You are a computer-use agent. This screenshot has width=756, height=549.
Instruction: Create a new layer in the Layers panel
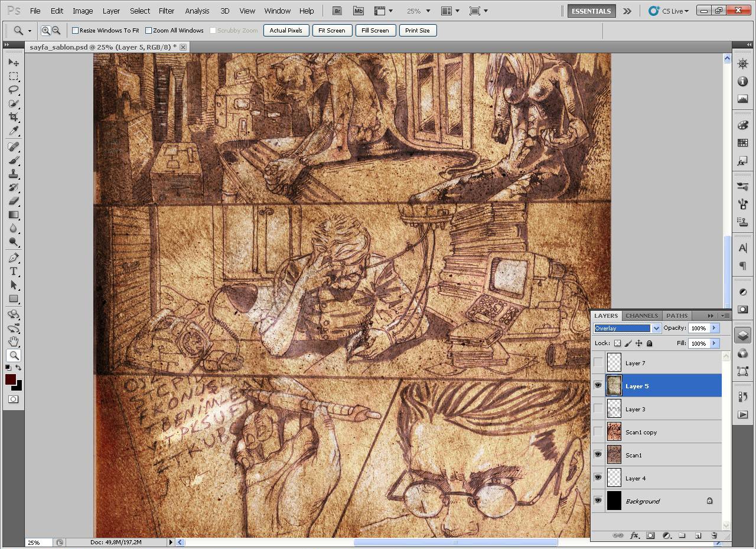coord(699,535)
